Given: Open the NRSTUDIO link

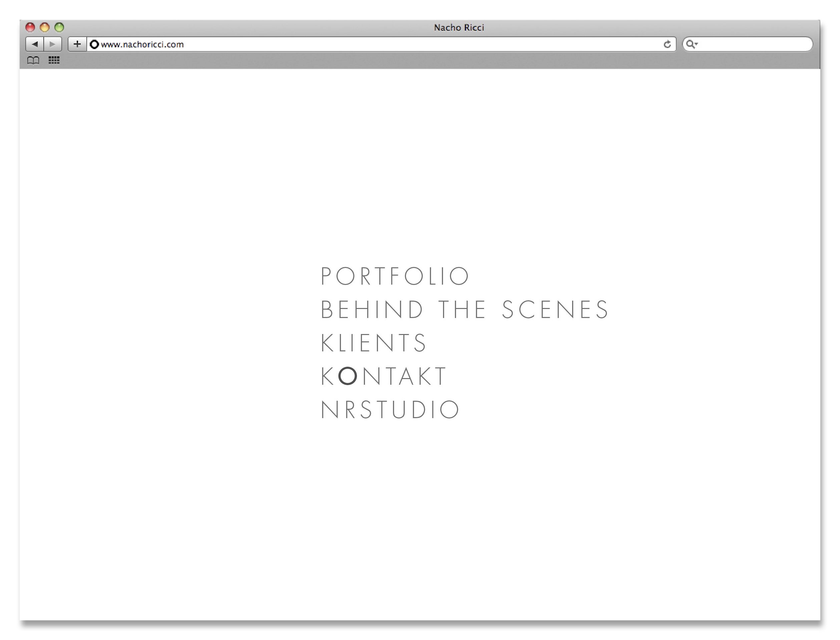Looking at the screenshot, I should pyautogui.click(x=390, y=410).
